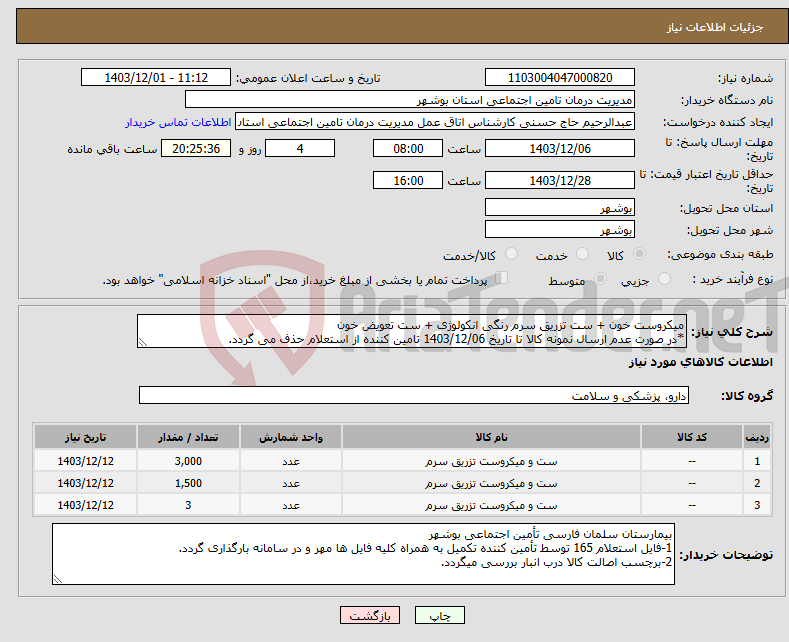This screenshot has width=789, height=642.
Task: Click واحد شمارش column header
Action: click(291, 437)
